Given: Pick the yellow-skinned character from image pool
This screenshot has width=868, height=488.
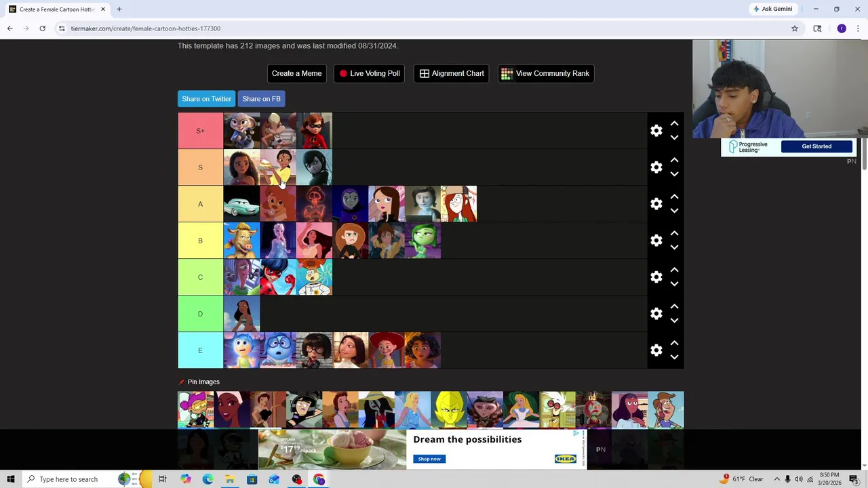Looking at the screenshot, I should (x=449, y=409).
